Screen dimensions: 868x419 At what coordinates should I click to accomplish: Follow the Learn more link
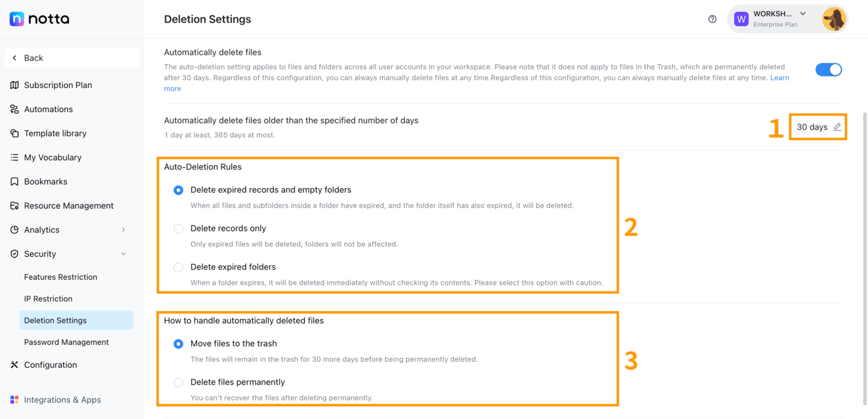click(779, 78)
